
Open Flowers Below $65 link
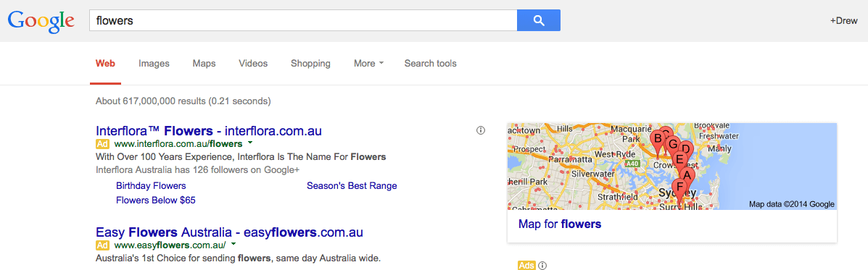point(156,201)
